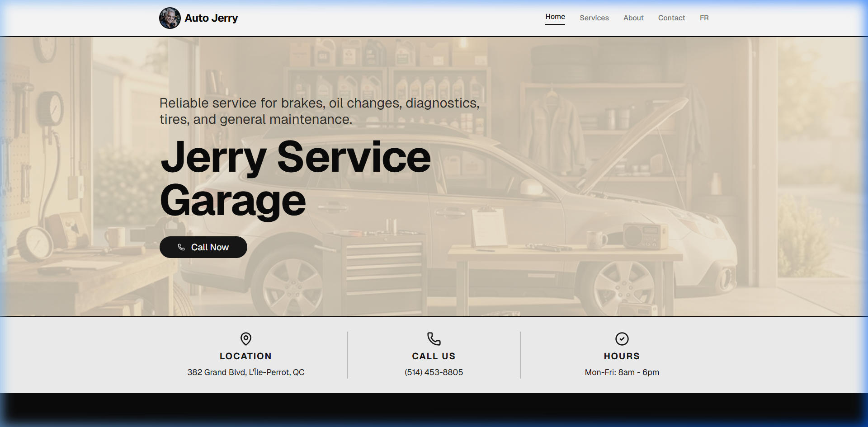Click the address 382 Grand Blvd
The image size is (868, 427).
click(x=246, y=372)
